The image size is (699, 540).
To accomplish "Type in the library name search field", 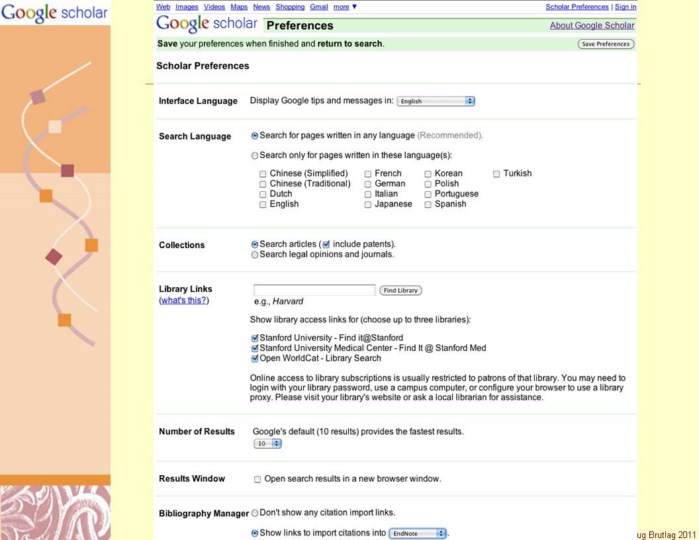I will click(314, 290).
